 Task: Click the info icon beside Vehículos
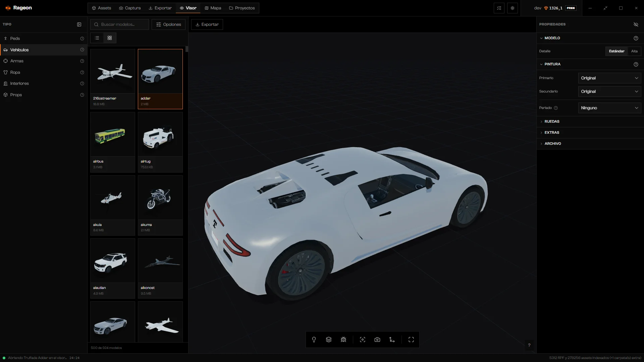point(82,50)
